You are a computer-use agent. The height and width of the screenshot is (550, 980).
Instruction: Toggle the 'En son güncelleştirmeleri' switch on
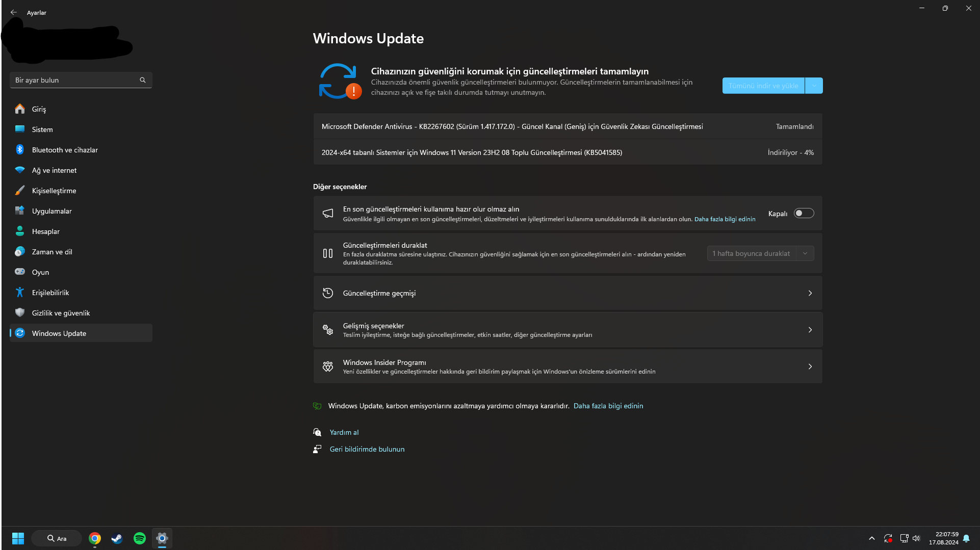tap(804, 214)
